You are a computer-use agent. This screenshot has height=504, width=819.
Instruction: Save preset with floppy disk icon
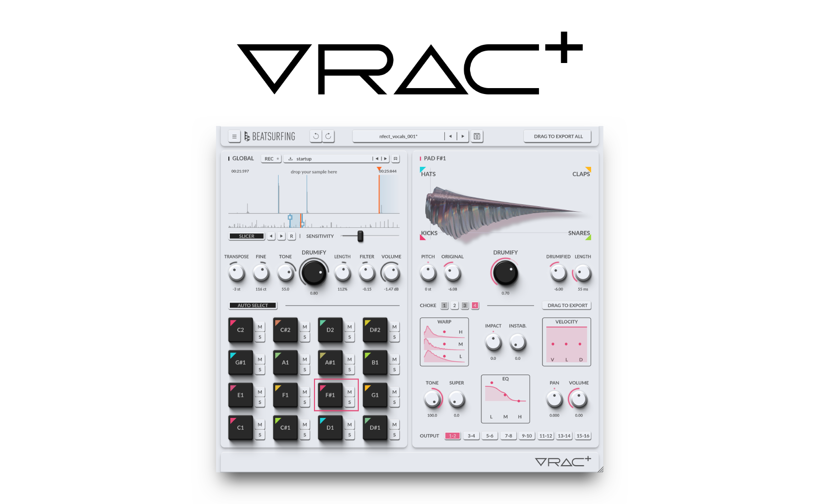(477, 136)
